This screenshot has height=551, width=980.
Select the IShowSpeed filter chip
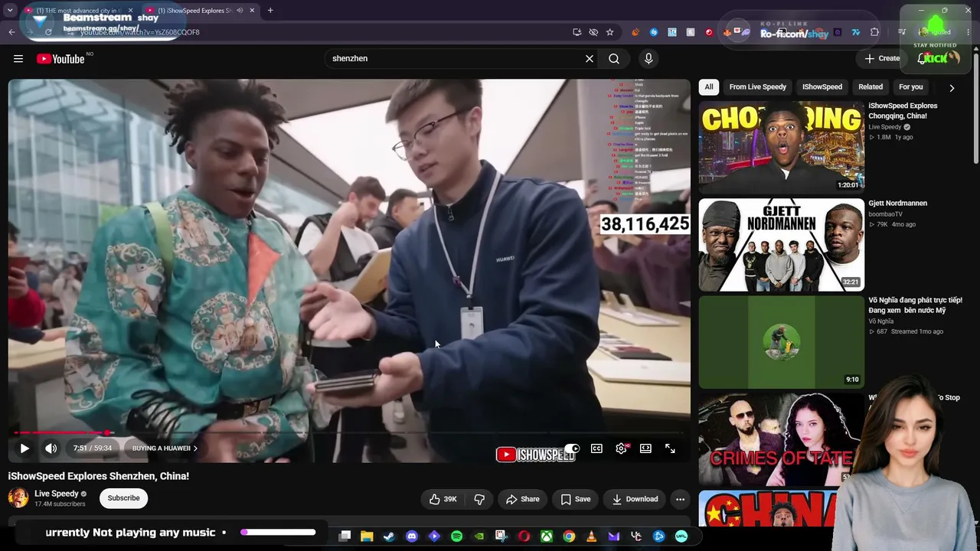[822, 87]
